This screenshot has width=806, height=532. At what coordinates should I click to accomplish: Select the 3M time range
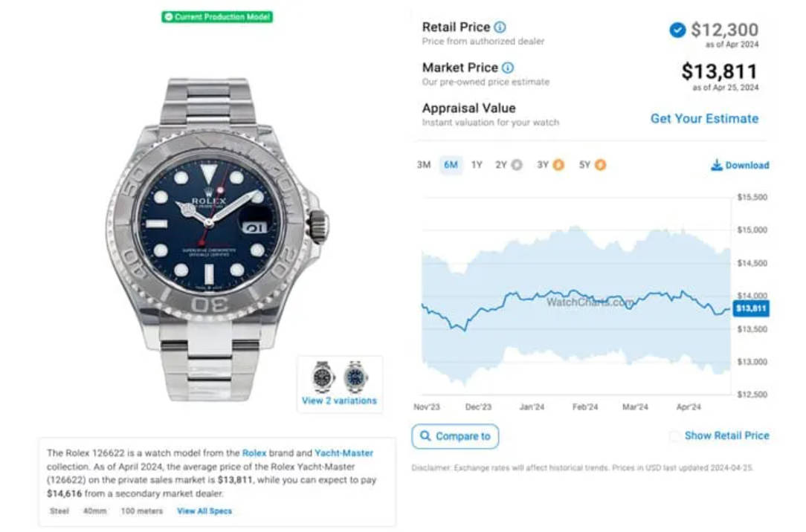(424, 165)
